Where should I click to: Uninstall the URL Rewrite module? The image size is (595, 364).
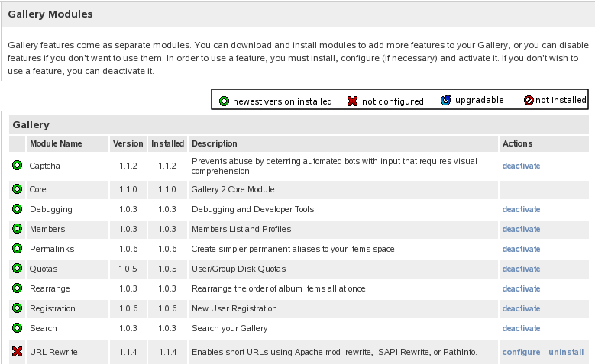click(566, 352)
